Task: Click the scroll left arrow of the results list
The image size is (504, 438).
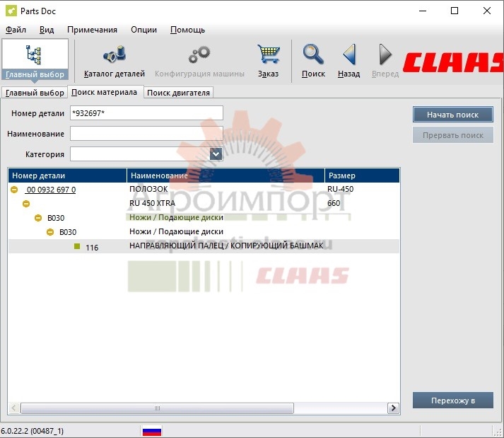Action: click(x=14, y=408)
